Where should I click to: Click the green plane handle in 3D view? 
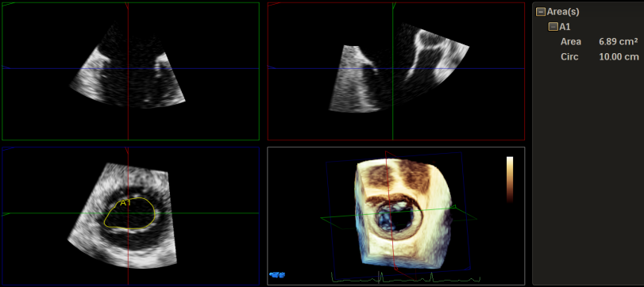pos(455,205)
